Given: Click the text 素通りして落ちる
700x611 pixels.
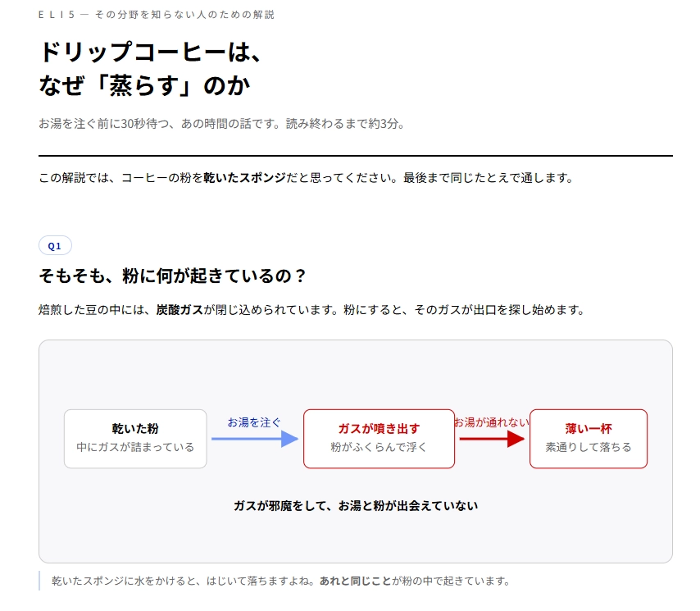Looking at the screenshot, I should (x=589, y=447).
